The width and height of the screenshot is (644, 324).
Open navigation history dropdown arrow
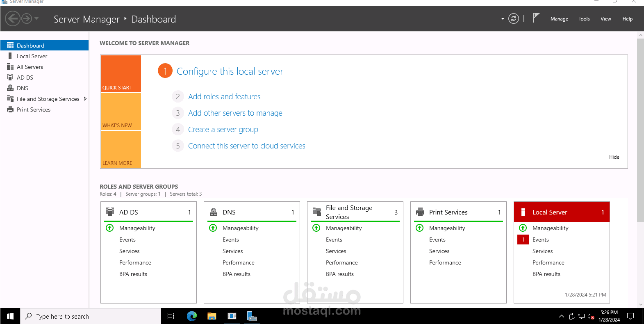coord(36,18)
